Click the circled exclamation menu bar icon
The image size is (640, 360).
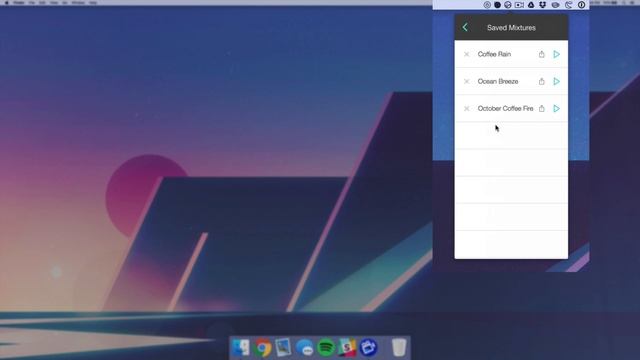coord(581,5)
